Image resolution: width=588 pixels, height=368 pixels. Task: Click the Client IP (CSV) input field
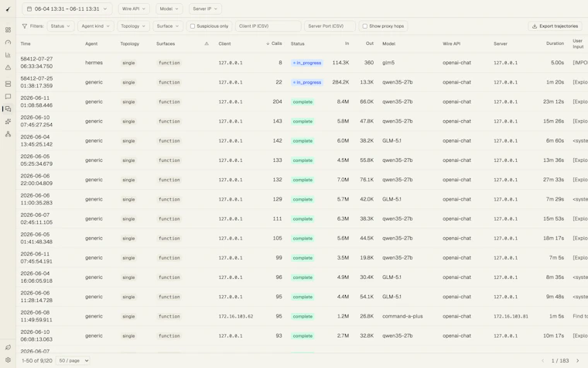pyautogui.click(x=268, y=26)
